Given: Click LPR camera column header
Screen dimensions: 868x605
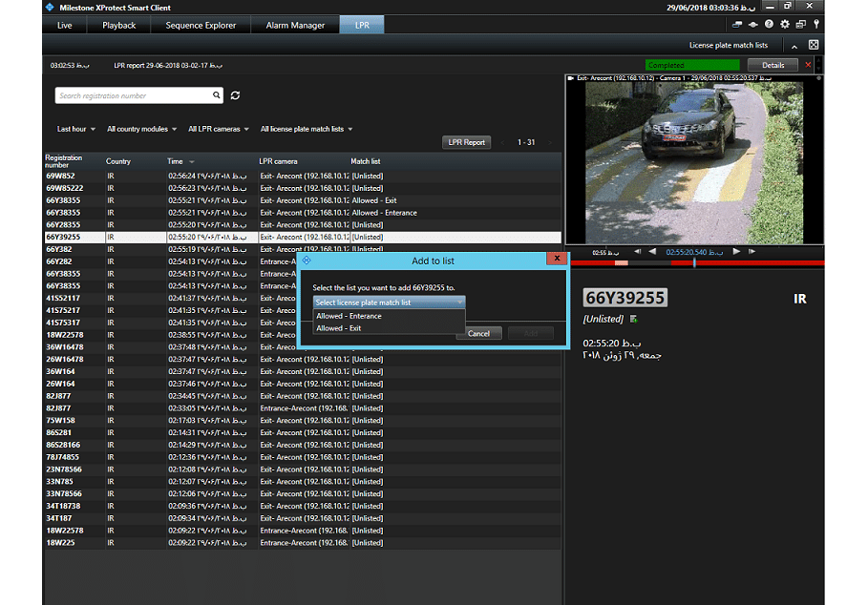Looking at the screenshot, I should [x=278, y=161].
